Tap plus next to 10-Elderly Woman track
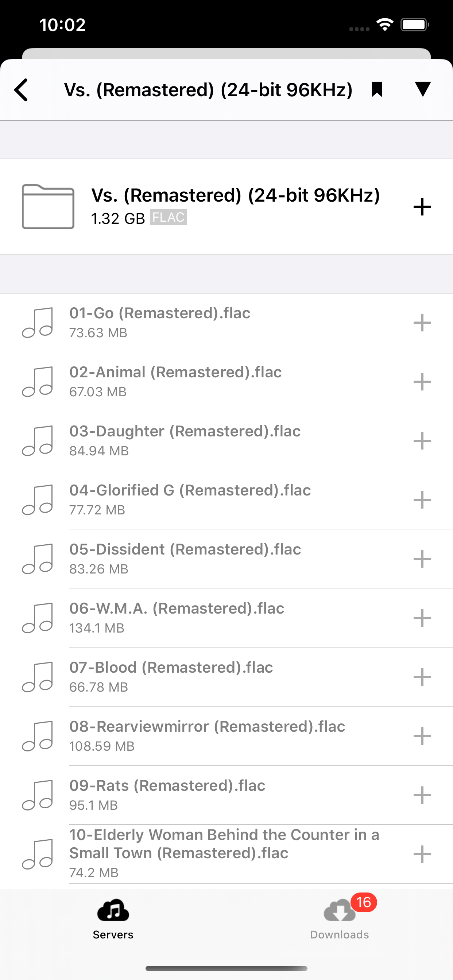This screenshot has height=980, width=453. click(422, 855)
